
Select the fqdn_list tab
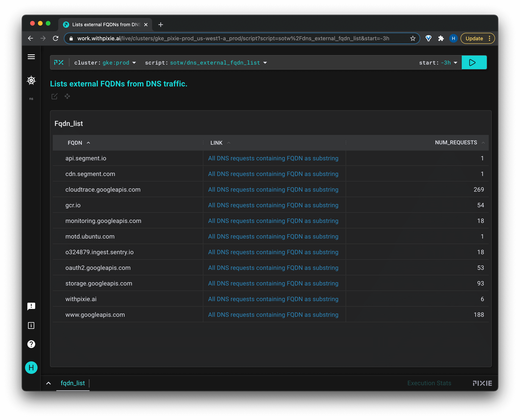[73, 383]
